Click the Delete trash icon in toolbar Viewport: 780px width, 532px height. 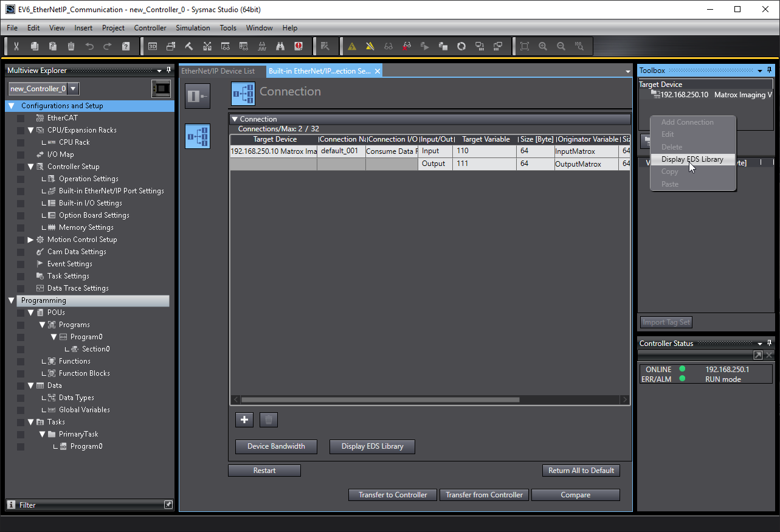coord(71,46)
